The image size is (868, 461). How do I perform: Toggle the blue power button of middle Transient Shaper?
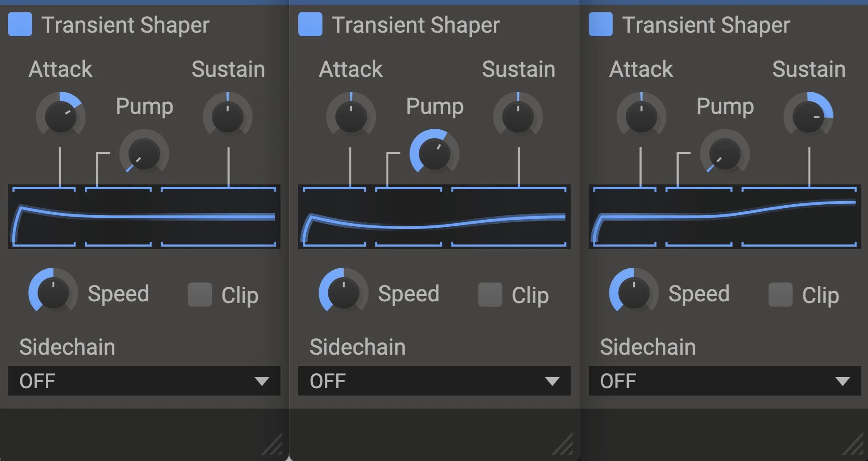point(310,24)
